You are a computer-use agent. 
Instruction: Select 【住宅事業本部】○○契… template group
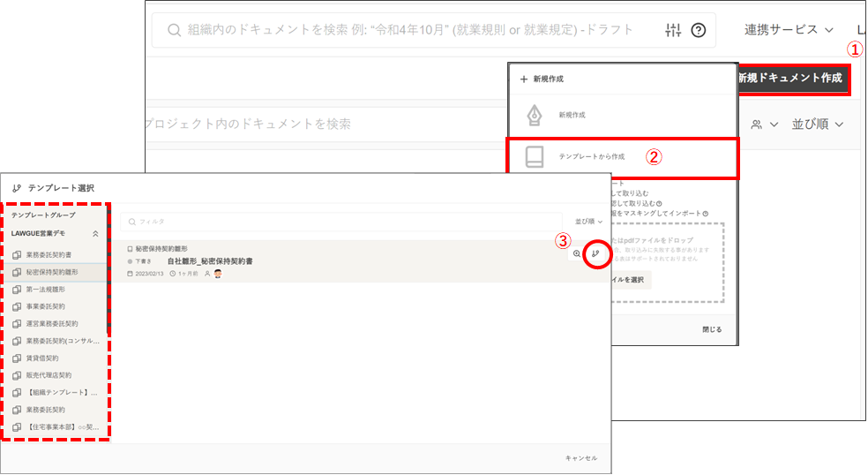55,426
